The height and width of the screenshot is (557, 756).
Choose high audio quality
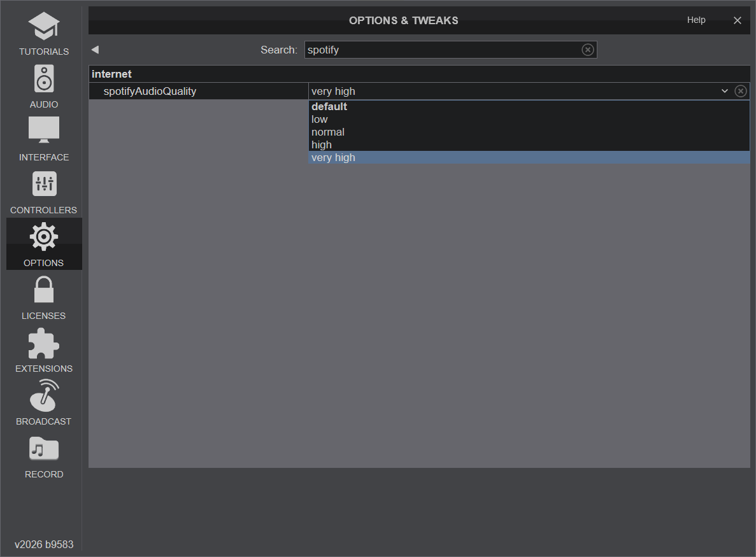click(529, 145)
